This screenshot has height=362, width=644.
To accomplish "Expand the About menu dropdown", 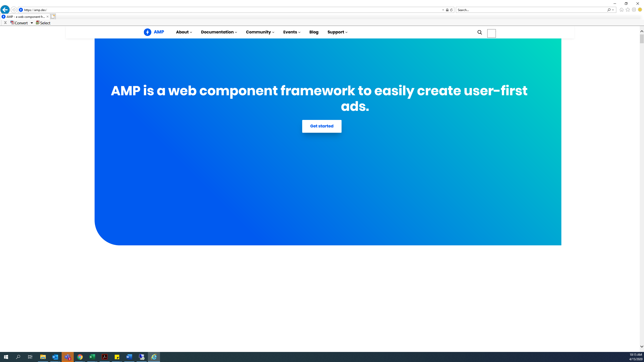I will (x=184, y=32).
